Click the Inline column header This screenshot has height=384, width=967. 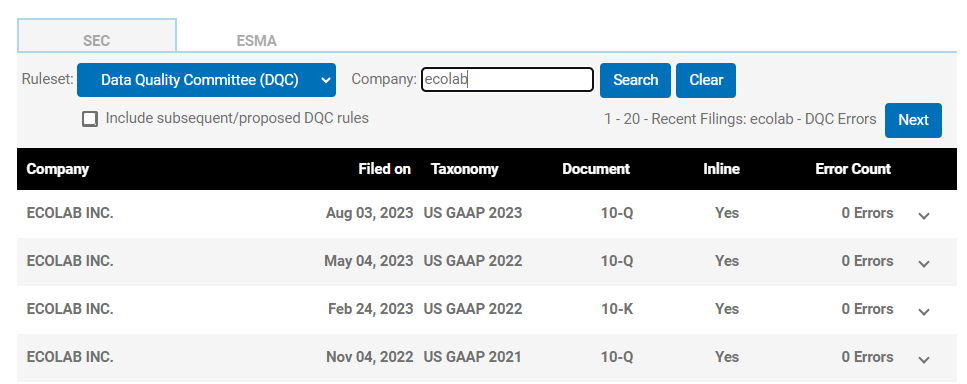[721, 169]
